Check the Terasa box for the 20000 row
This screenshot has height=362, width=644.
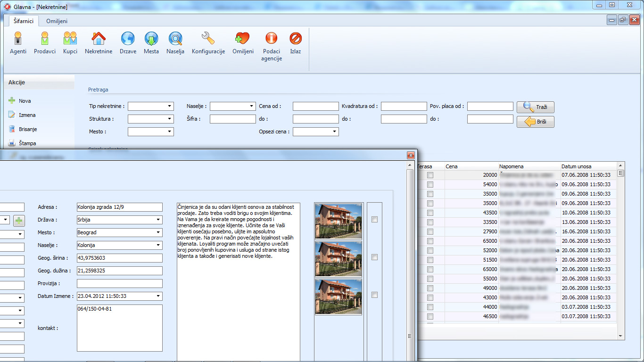pyautogui.click(x=430, y=175)
